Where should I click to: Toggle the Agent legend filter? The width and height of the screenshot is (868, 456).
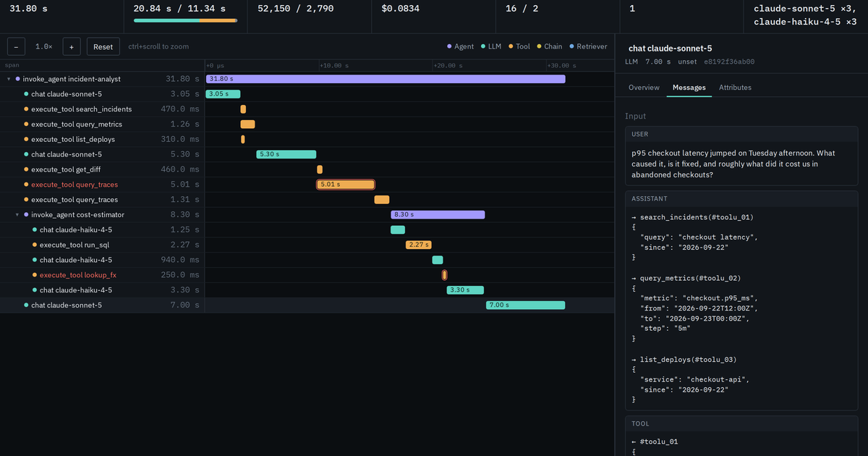[x=460, y=46]
